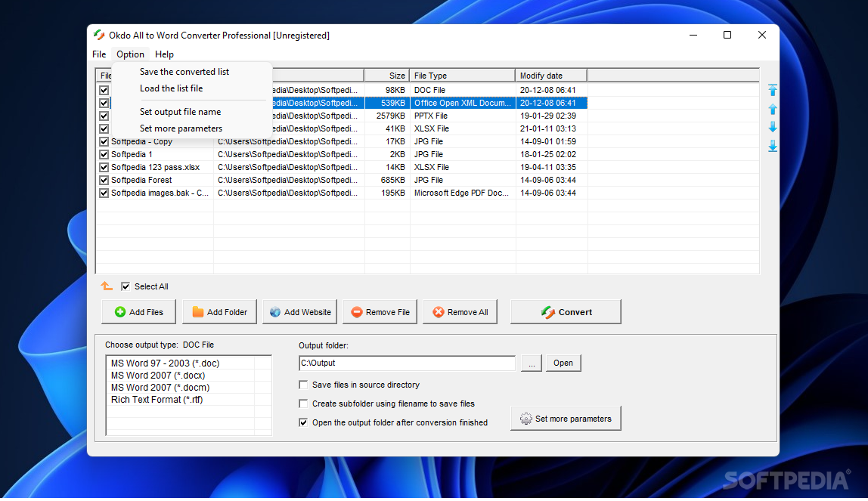This screenshot has height=501, width=868.
Task: Uncheck Softpedia 123 pass.xlsx checkbox
Action: 104,167
